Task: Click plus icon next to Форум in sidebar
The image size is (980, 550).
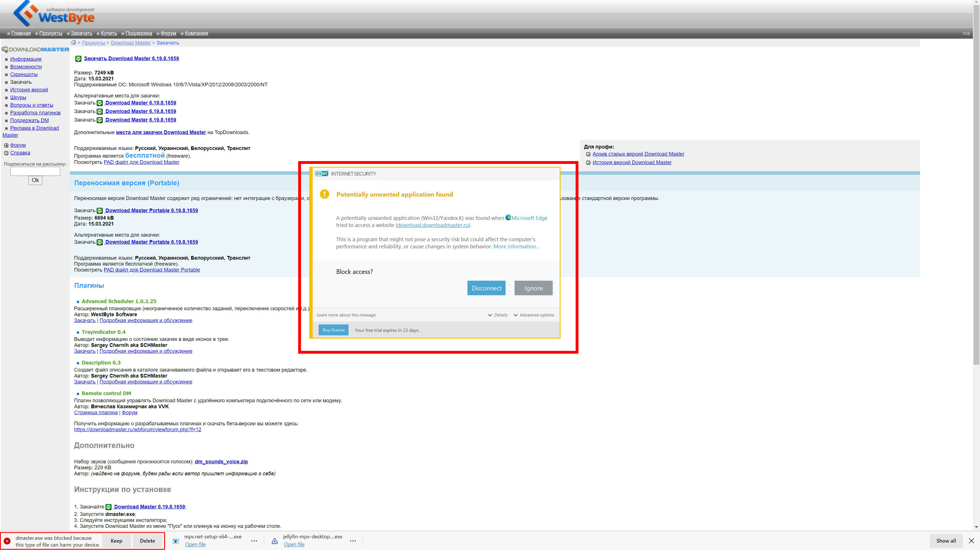Action: pos(6,145)
